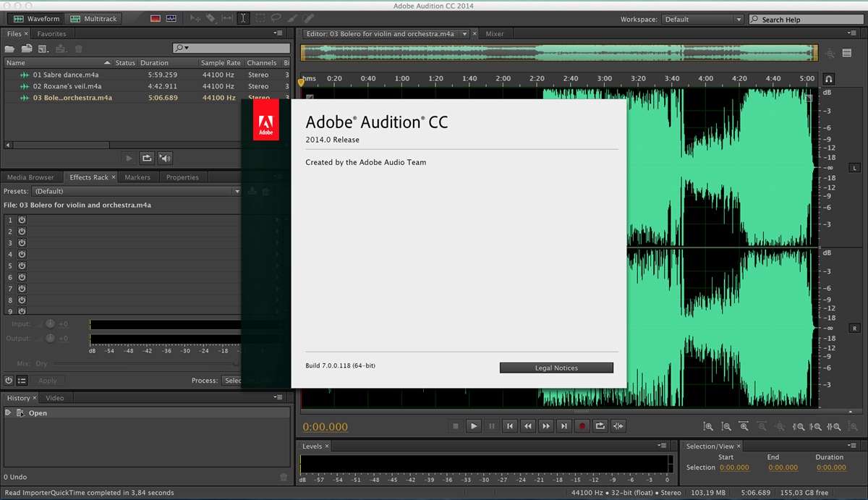Select the Lasso Selection tool
This screenshot has height=500, width=868.
[276, 19]
